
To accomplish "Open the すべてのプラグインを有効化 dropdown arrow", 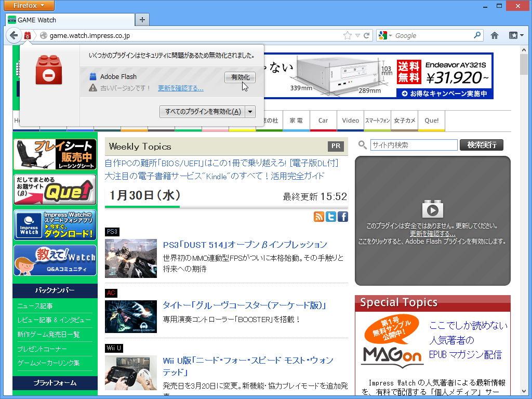I will coord(250,112).
